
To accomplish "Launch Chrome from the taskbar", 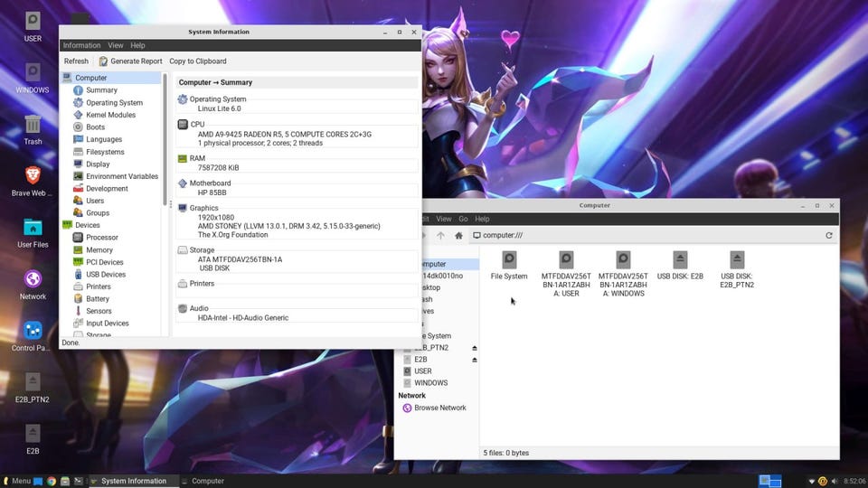I will tap(52, 481).
